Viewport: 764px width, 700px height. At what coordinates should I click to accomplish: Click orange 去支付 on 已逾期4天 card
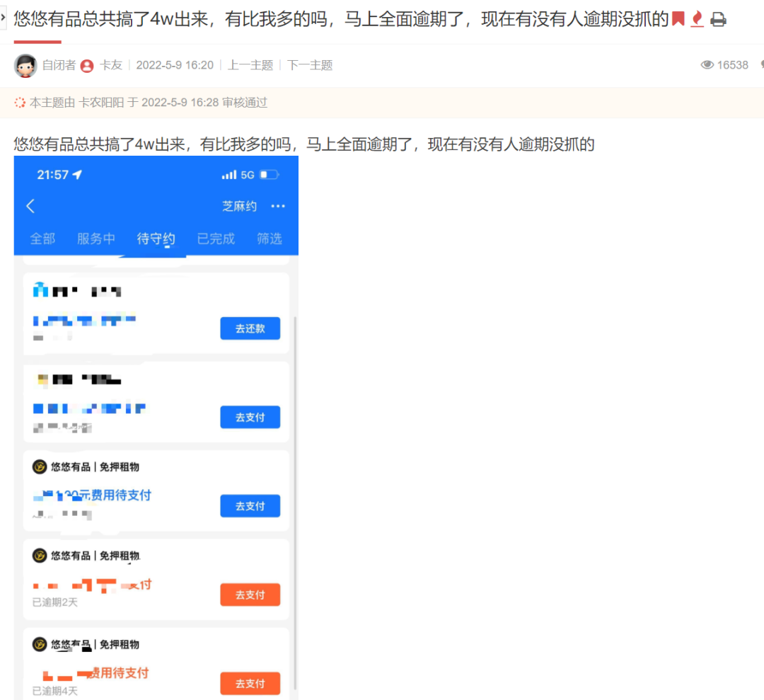(x=250, y=684)
